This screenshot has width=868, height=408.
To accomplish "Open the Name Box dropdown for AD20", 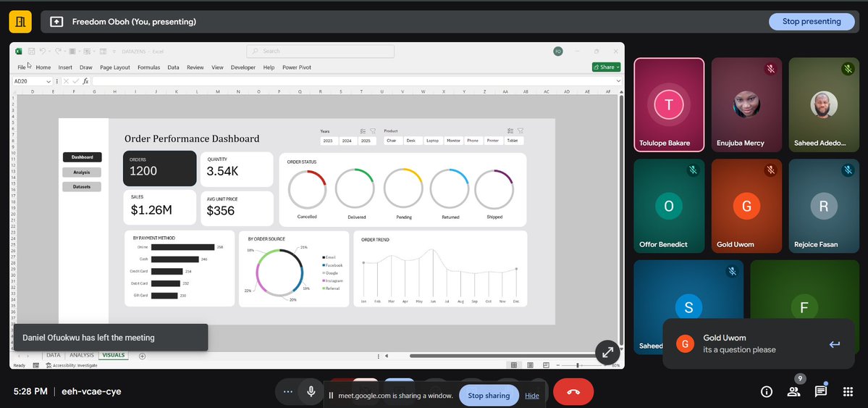I will [x=49, y=81].
